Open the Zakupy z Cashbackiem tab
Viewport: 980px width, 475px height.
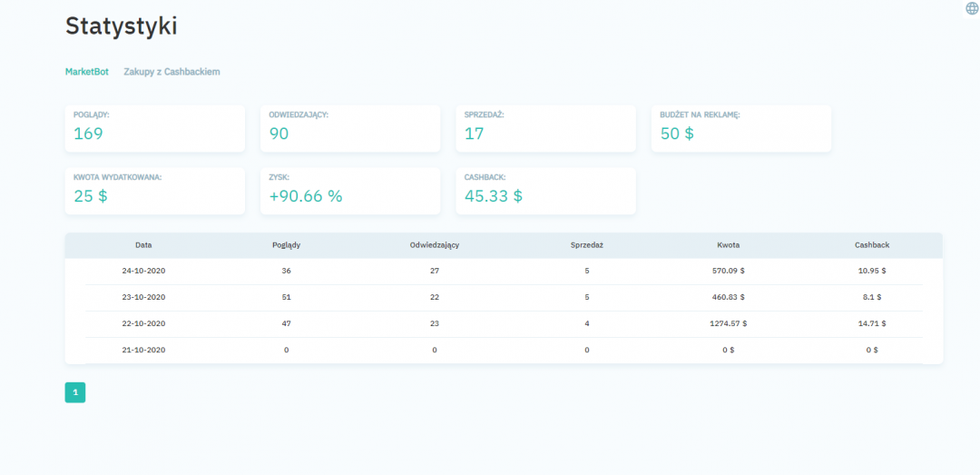pyautogui.click(x=171, y=72)
